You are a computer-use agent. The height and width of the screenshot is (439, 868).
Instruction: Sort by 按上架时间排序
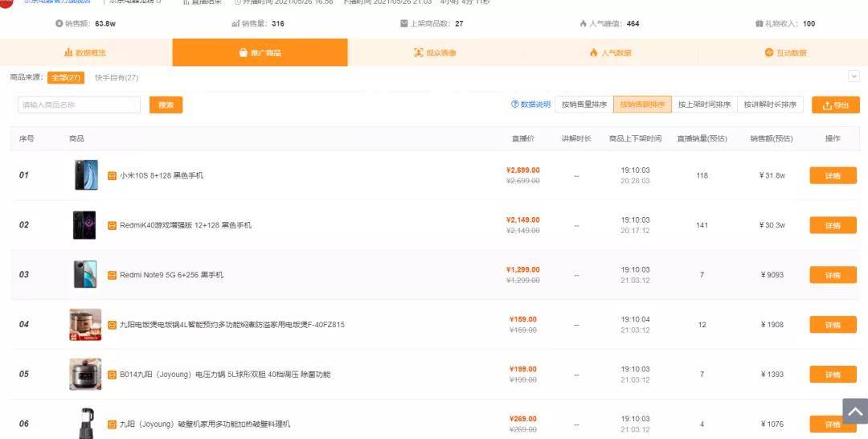tap(704, 105)
